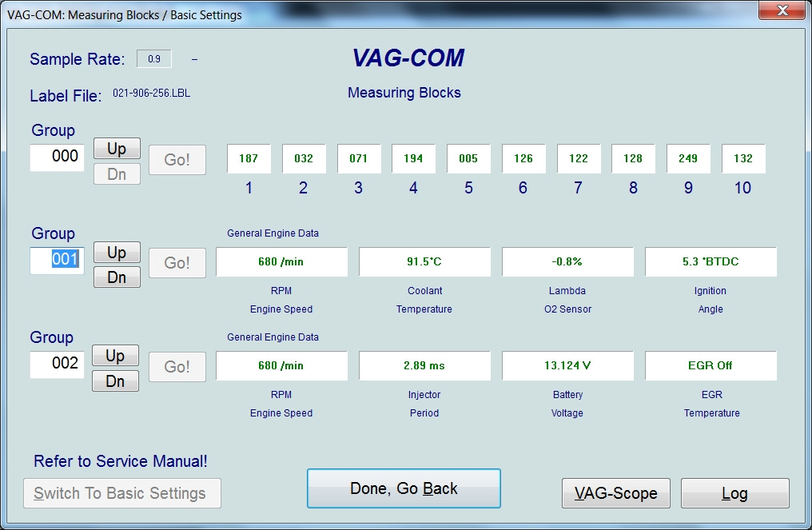Click the 2.89 ms injector period value
The height and width of the screenshot is (530, 812).
pos(424,366)
